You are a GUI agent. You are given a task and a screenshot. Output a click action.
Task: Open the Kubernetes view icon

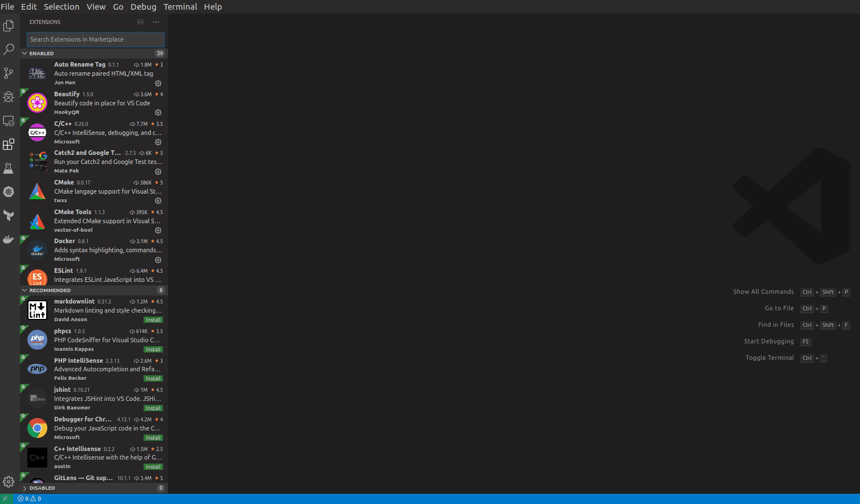coord(9,192)
